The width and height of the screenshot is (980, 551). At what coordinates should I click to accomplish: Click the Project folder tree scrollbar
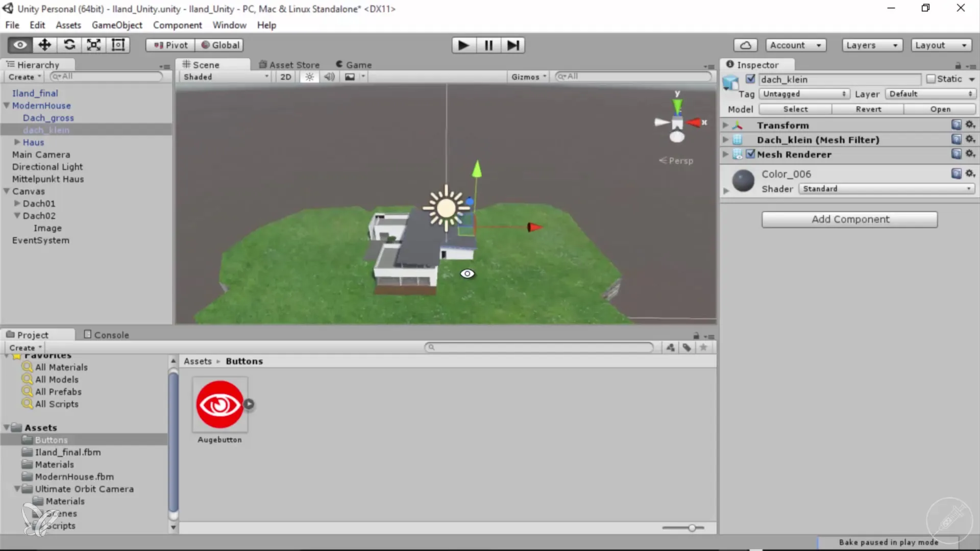pyautogui.click(x=174, y=442)
